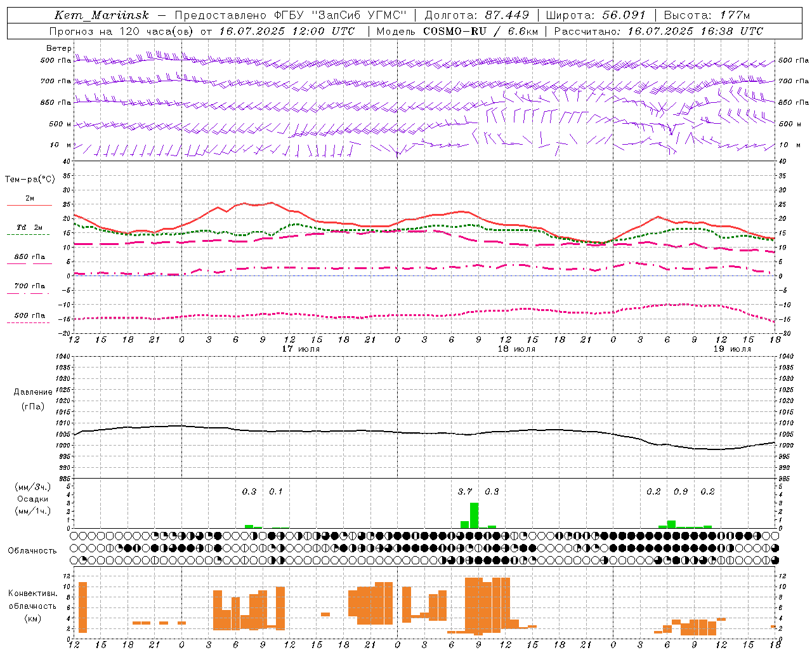Click the 17 июля date label
812x650 pixels.
301,349
